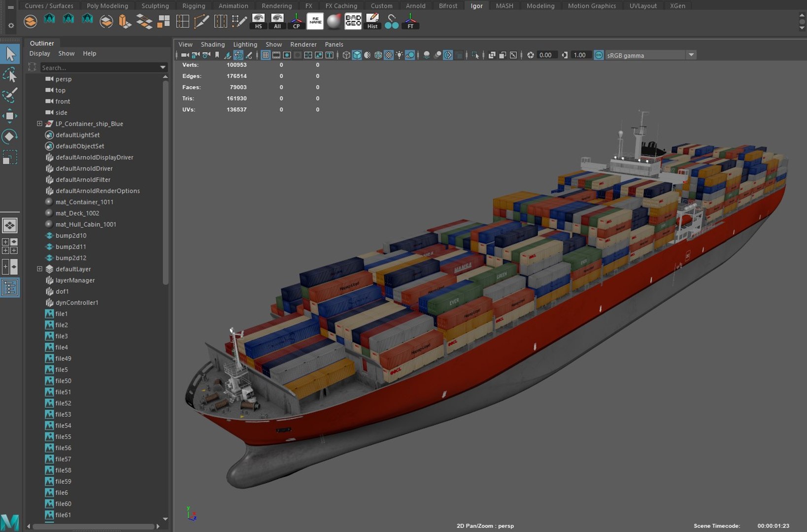Image resolution: width=807 pixels, height=532 pixels.
Task: Click the gray sphere material shelf icon
Action: (334, 21)
